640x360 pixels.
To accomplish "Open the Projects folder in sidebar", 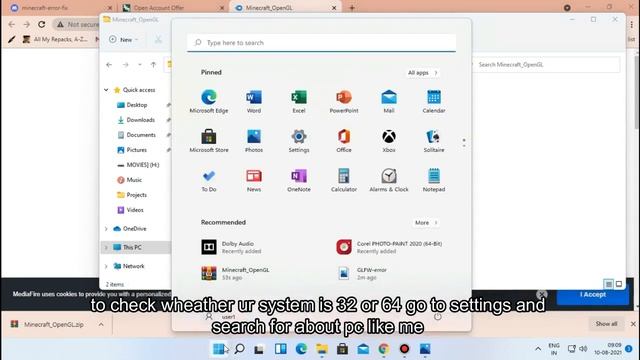I will coord(136,195).
